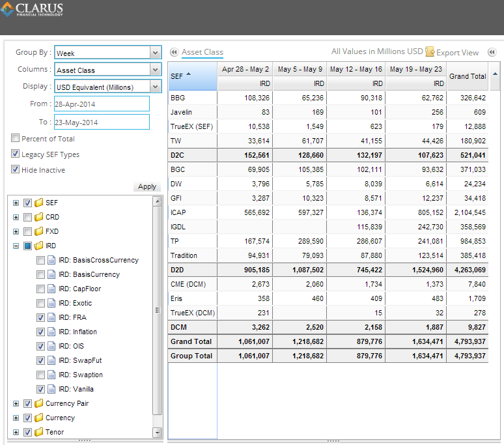Image resolution: width=504 pixels, height=445 pixels.
Task: Click the IRD: Inflation document icon
Action: [51, 332]
